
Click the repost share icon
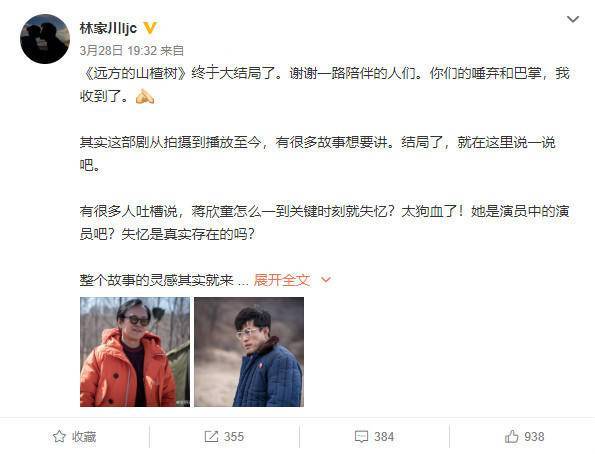[x=211, y=437]
